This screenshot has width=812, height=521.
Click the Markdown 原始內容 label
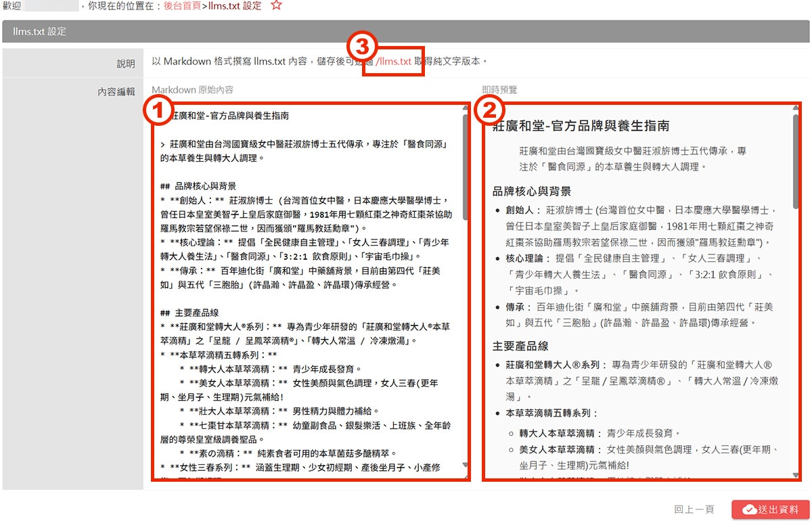point(192,89)
